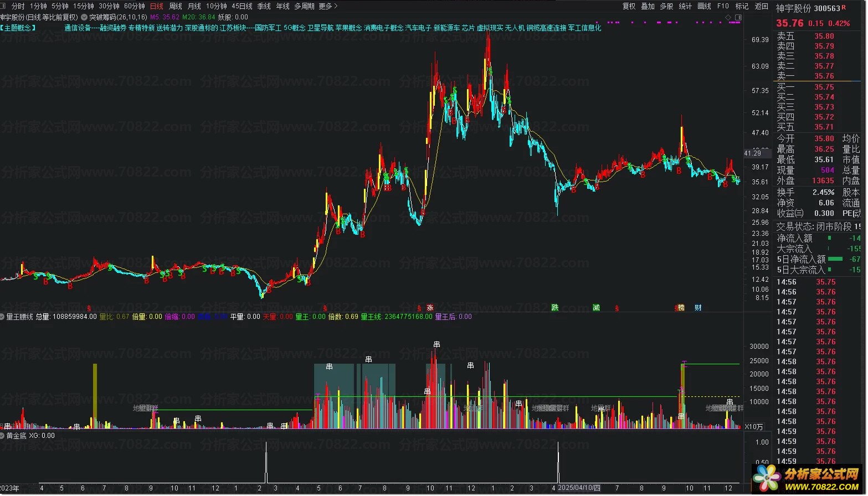Viewport: 868px width, 496px height.
Task: Switch to 季线 quarterly chart
Action: coord(264,6)
